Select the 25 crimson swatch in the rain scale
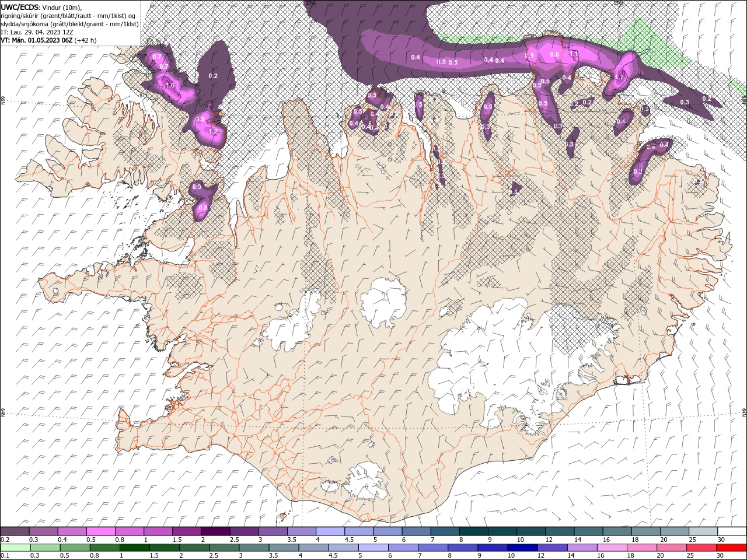The width and height of the screenshot is (747, 560). click(x=701, y=547)
